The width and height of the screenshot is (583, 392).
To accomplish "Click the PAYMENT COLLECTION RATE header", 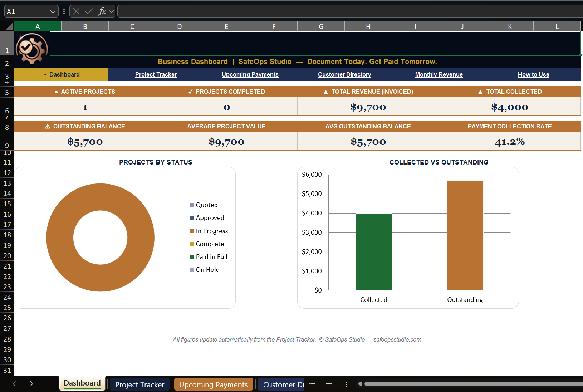I will pos(510,126).
